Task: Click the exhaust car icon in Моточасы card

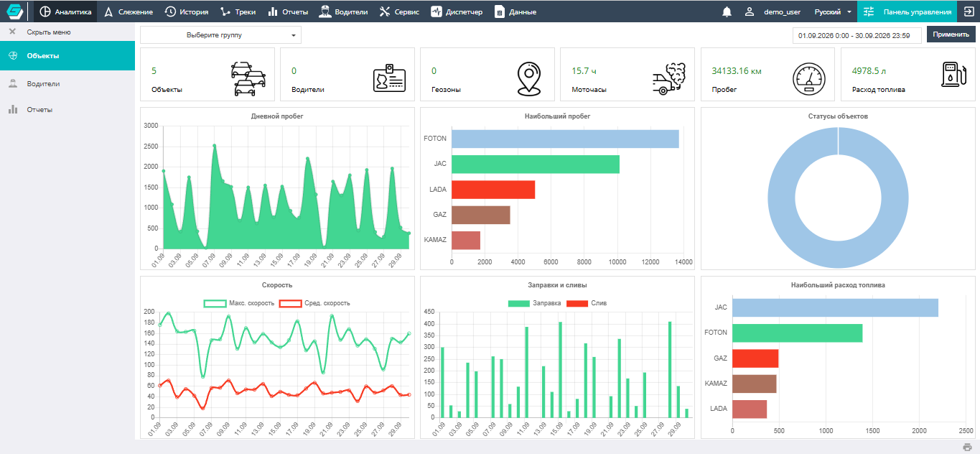Action: click(x=669, y=78)
